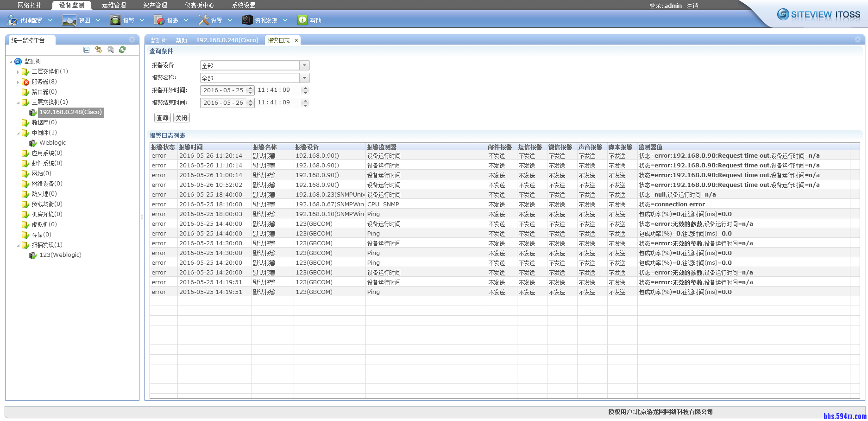Open the 帮助 help icon in the toolbar

[302, 20]
